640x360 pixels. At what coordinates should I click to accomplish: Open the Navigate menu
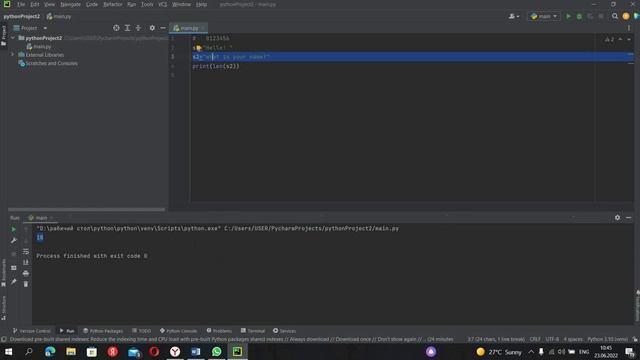[70, 4]
